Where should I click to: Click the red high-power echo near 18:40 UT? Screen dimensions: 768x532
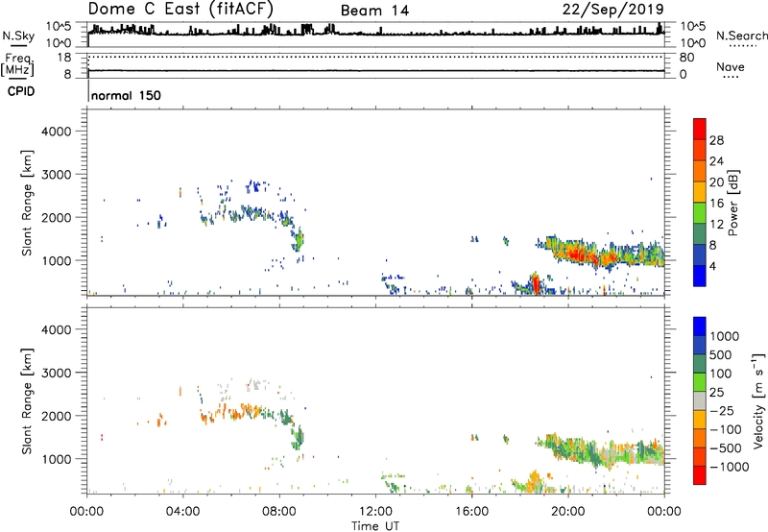(x=536, y=284)
